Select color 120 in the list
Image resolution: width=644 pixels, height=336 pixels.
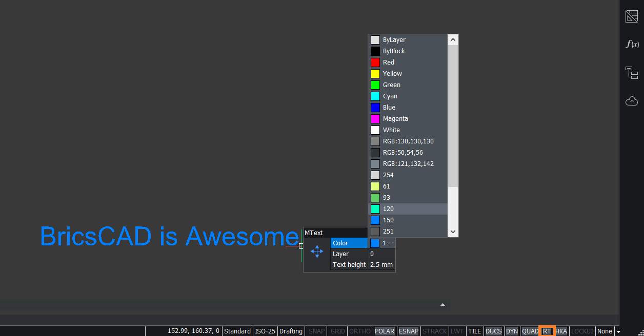pyautogui.click(x=408, y=209)
